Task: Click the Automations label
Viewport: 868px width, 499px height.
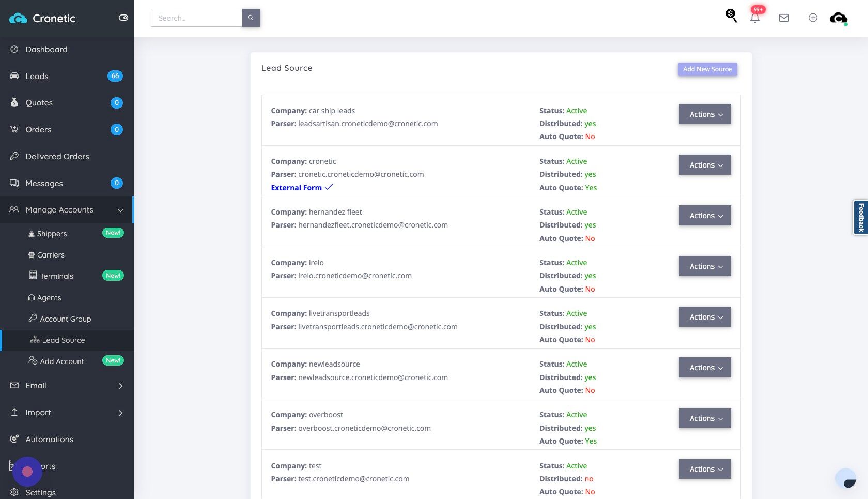Action: click(50, 439)
